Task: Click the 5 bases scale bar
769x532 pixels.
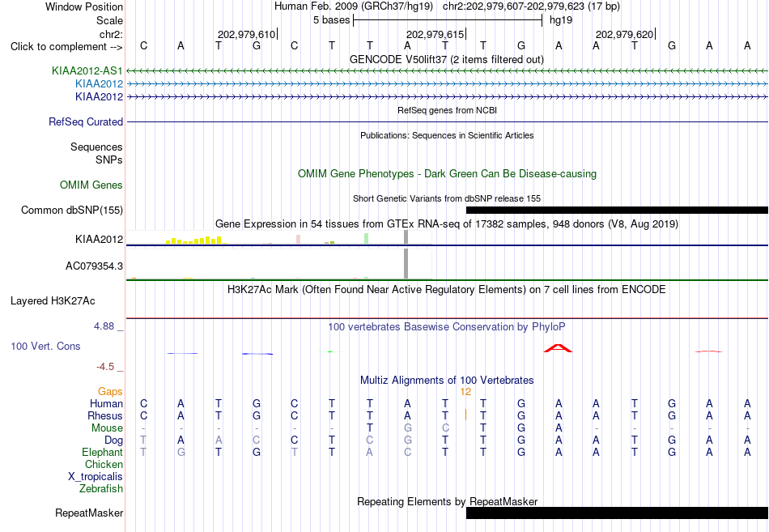Action: point(448,20)
